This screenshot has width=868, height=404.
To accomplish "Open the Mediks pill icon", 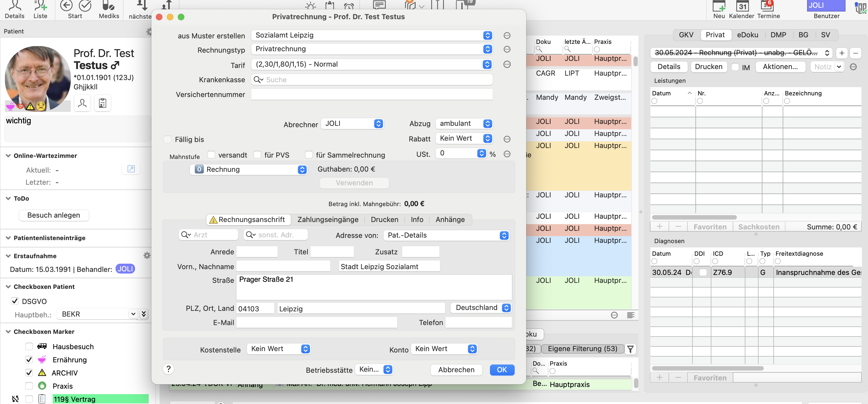I will [x=109, y=6].
